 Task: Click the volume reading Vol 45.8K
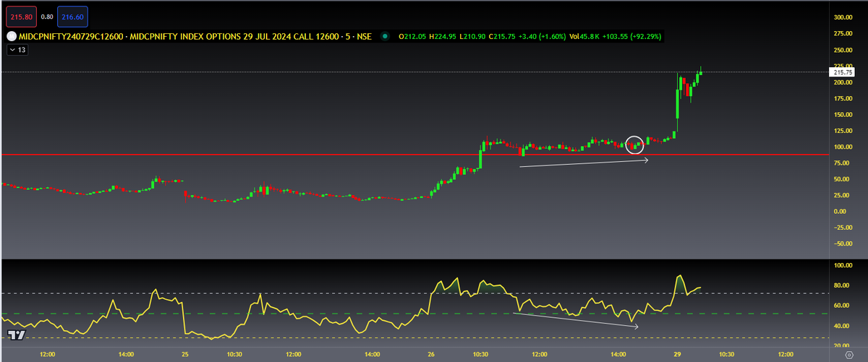[585, 35]
